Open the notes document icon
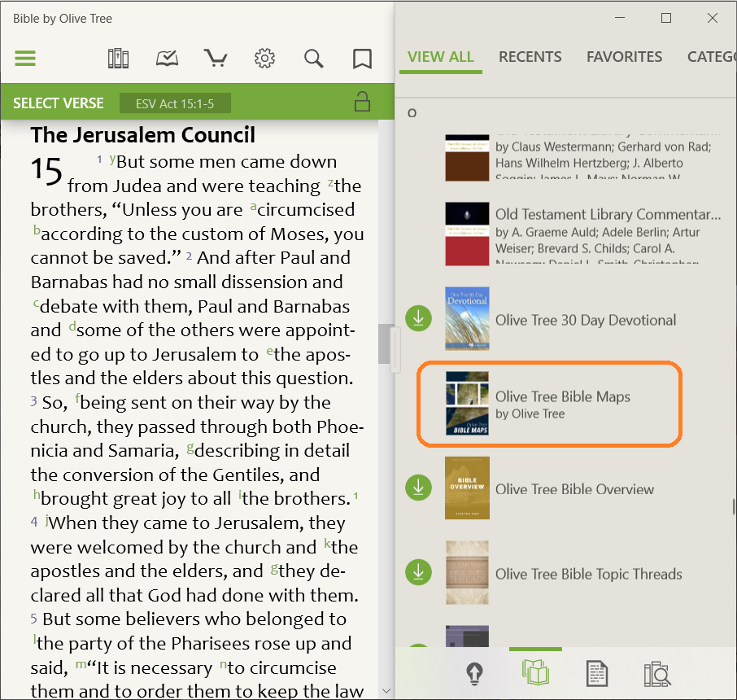This screenshot has width=737, height=700. [x=597, y=673]
